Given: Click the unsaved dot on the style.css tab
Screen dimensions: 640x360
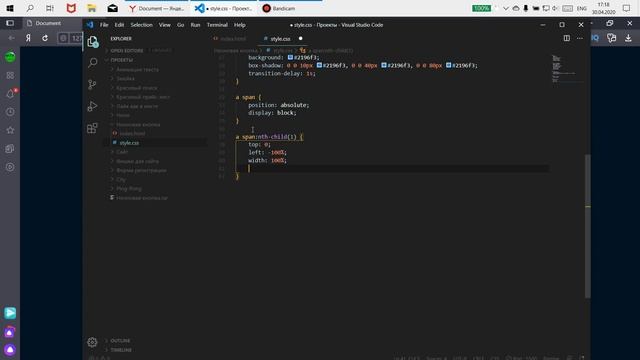Looking at the screenshot, I should [x=300, y=39].
